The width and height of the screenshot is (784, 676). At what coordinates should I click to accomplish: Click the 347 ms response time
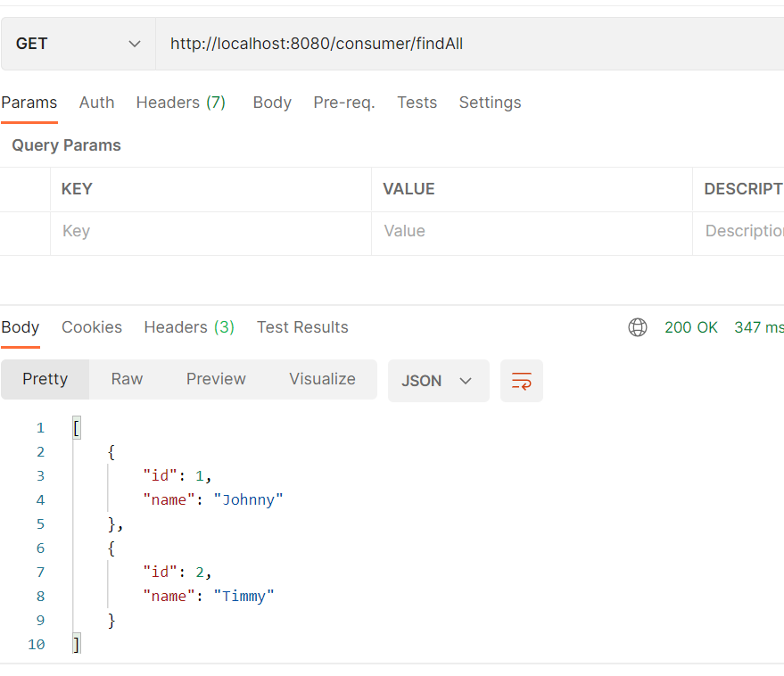pos(759,327)
